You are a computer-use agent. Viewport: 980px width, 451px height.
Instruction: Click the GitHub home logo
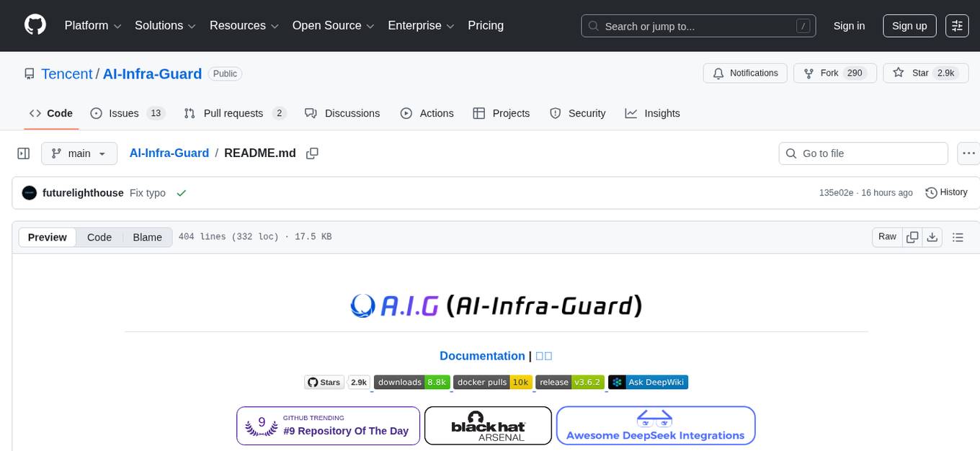tap(35, 25)
